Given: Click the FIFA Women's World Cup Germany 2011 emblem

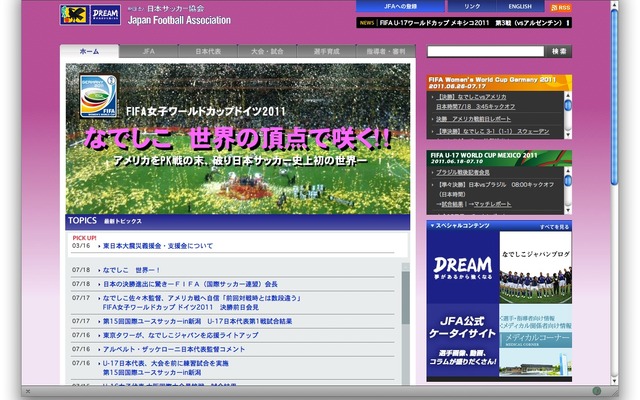Looking at the screenshot, I should [x=98, y=96].
